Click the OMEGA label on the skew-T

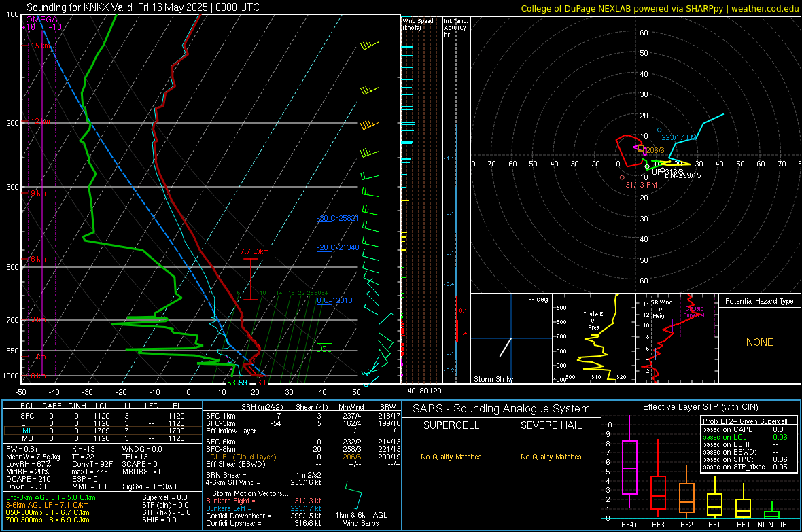42,20
